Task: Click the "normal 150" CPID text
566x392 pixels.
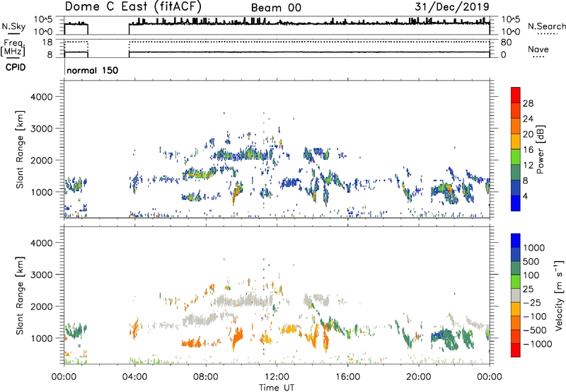Action: [x=93, y=70]
